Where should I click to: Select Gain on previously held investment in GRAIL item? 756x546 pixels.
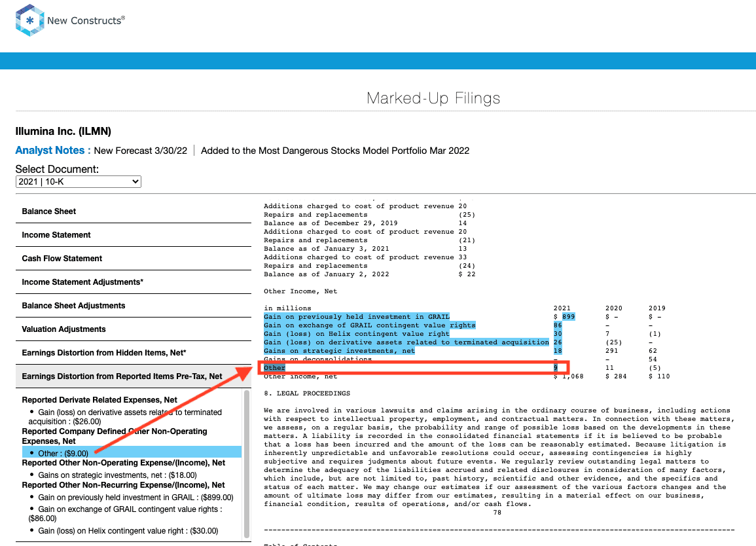coord(135,498)
